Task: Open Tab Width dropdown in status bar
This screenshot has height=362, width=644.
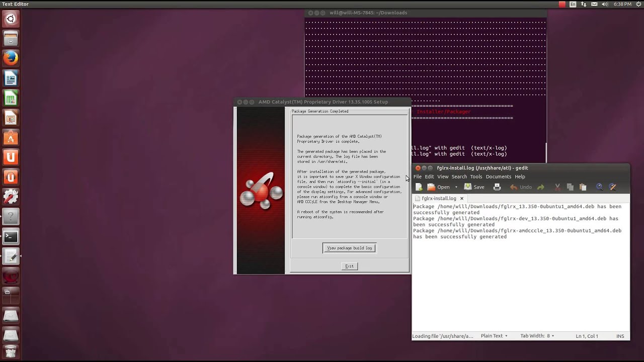Action: point(537,336)
